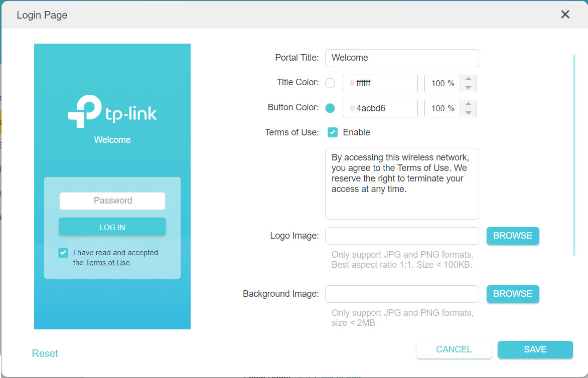Open the Terms of Use link in preview
588x378 pixels.
coord(108,263)
